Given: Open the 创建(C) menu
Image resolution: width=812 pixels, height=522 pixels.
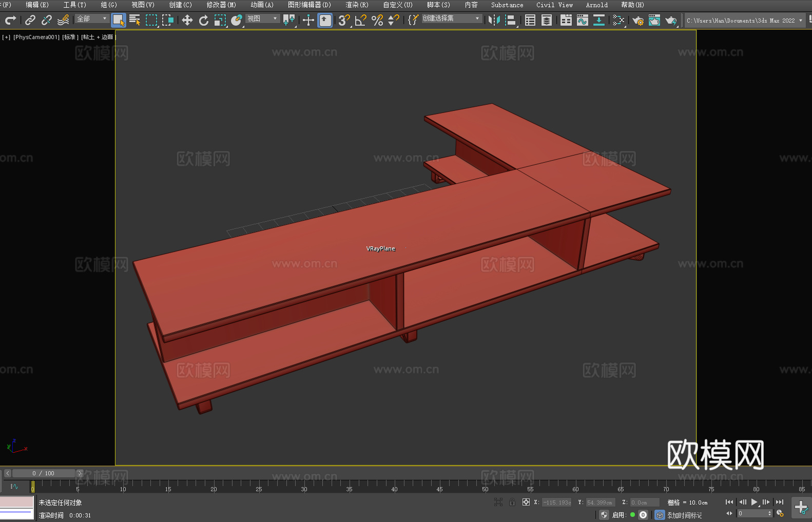Looking at the screenshot, I should pyautogui.click(x=180, y=5).
